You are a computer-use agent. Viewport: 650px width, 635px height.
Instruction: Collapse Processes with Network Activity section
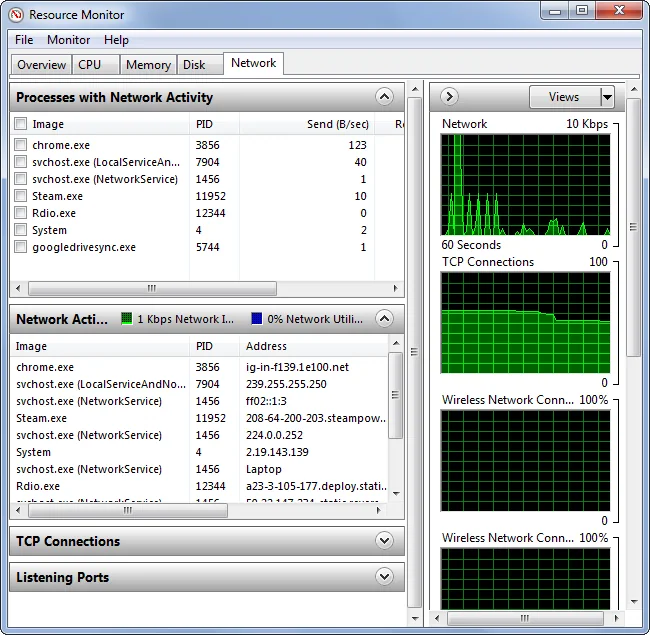tap(384, 97)
